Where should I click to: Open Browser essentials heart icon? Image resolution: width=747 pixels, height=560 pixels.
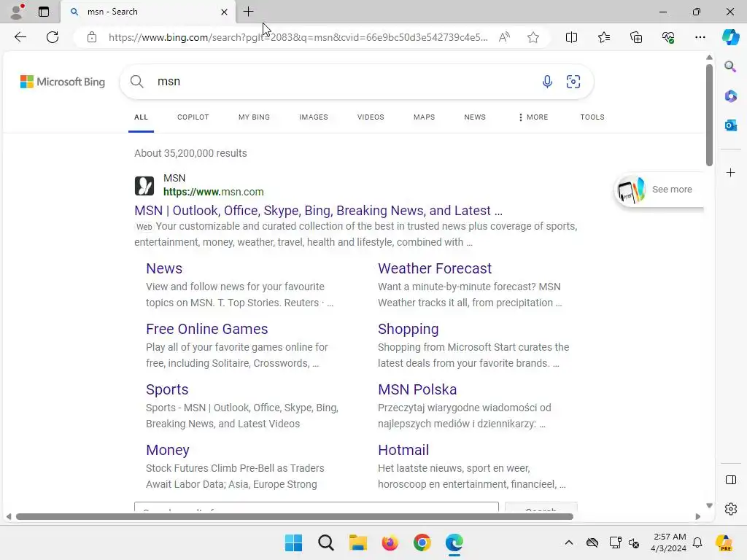point(668,37)
